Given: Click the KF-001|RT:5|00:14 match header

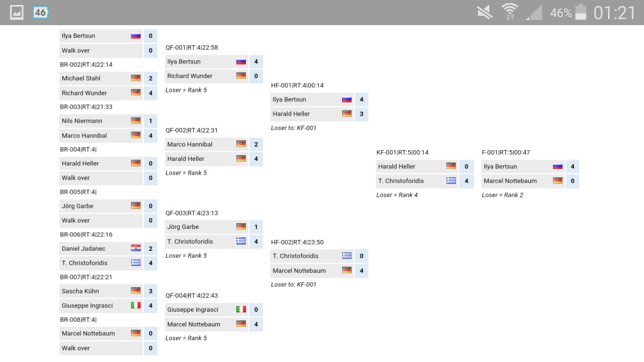Looking at the screenshot, I should click(402, 152).
